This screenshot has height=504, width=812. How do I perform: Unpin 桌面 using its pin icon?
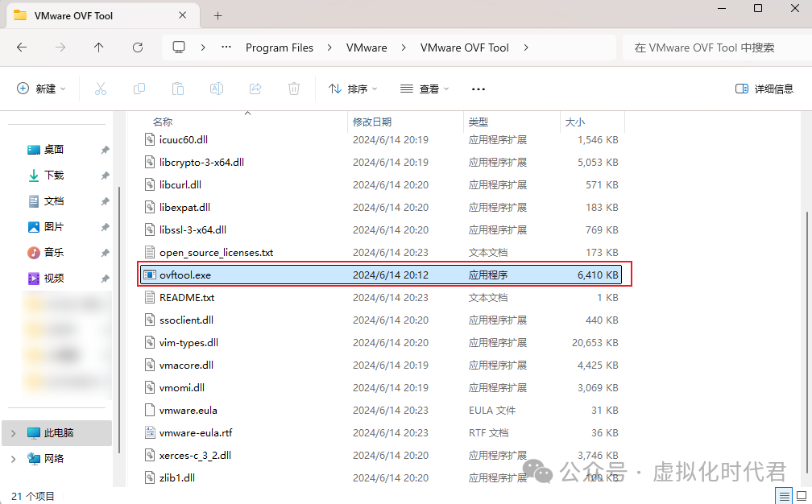[x=105, y=150]
